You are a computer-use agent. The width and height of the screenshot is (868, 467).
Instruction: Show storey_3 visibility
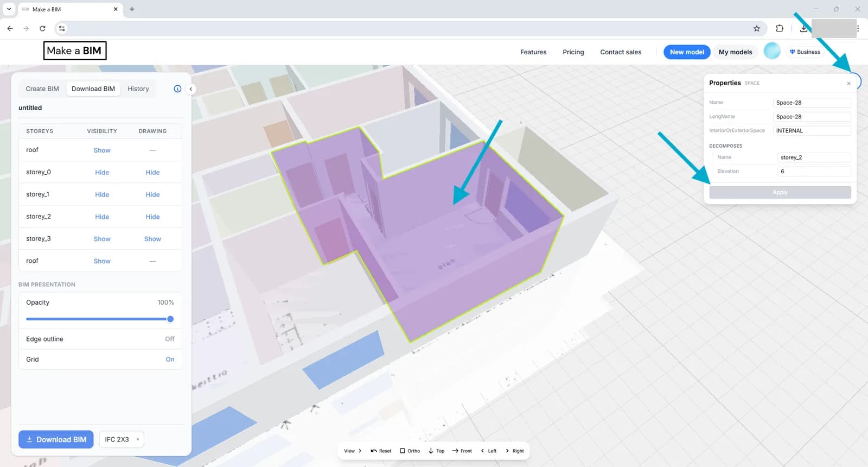[102, 239]
